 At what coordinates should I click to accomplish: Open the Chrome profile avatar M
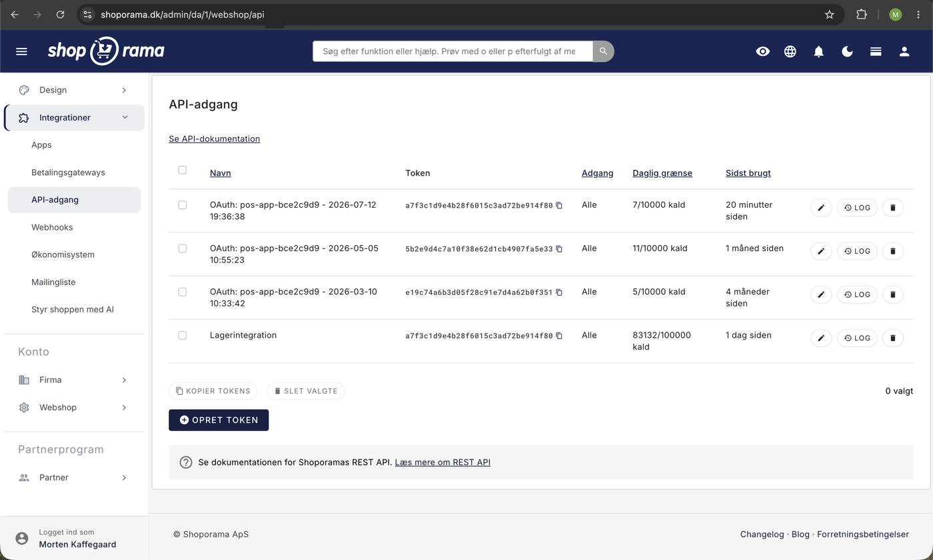(895, 14)
